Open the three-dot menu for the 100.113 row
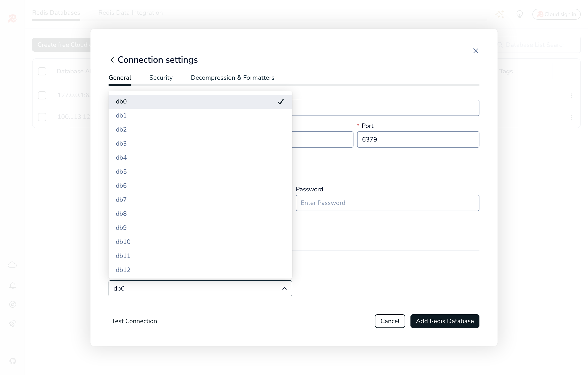This screenshot has height=375, width=588. pos(571,117)
